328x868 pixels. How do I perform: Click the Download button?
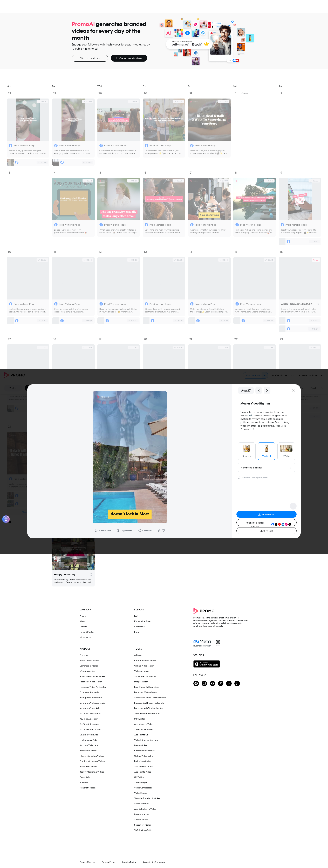coord(266,514)
